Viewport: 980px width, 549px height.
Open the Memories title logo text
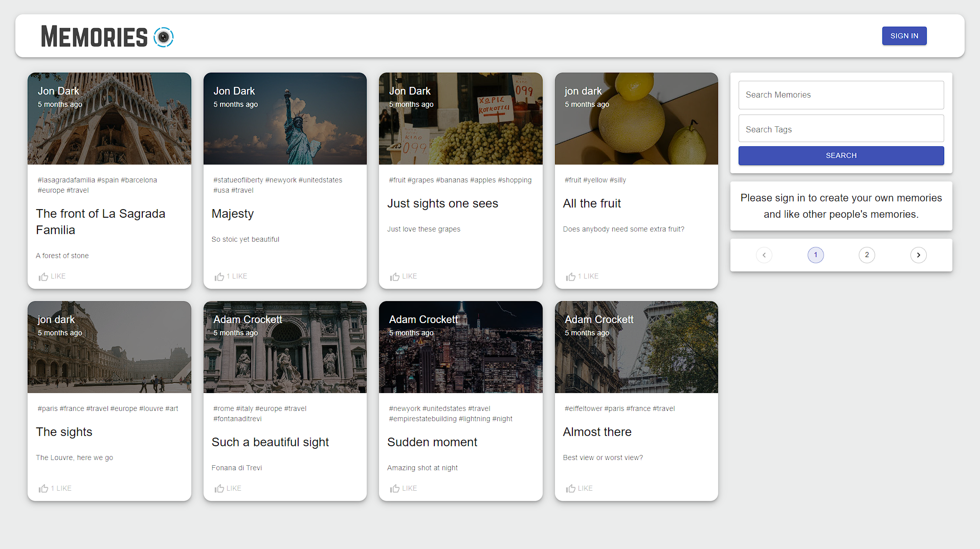point(94,37)
